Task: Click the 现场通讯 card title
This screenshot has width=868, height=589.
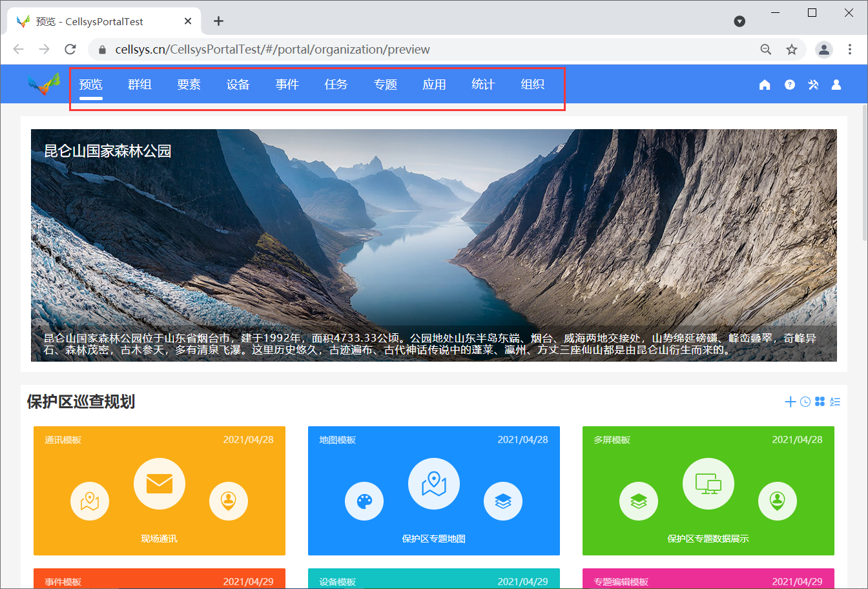Action: pos(160,539)
